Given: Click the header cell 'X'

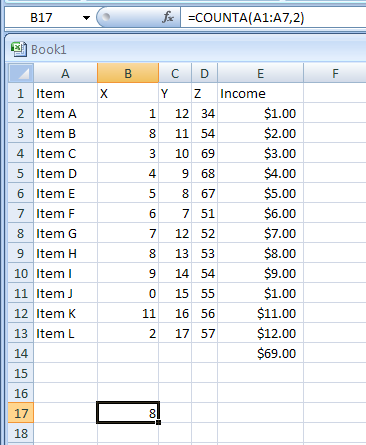Looking at the screenshot, I should coord(128,93).
